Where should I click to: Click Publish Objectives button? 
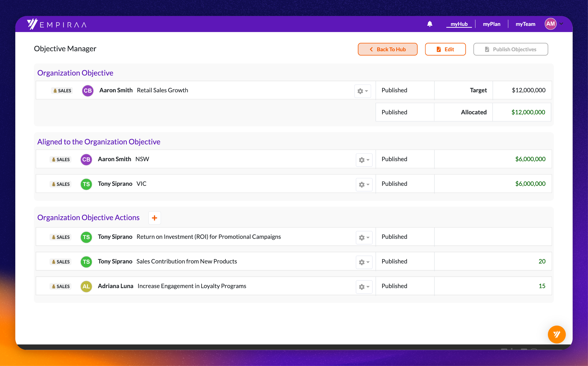tap(511, 49)
